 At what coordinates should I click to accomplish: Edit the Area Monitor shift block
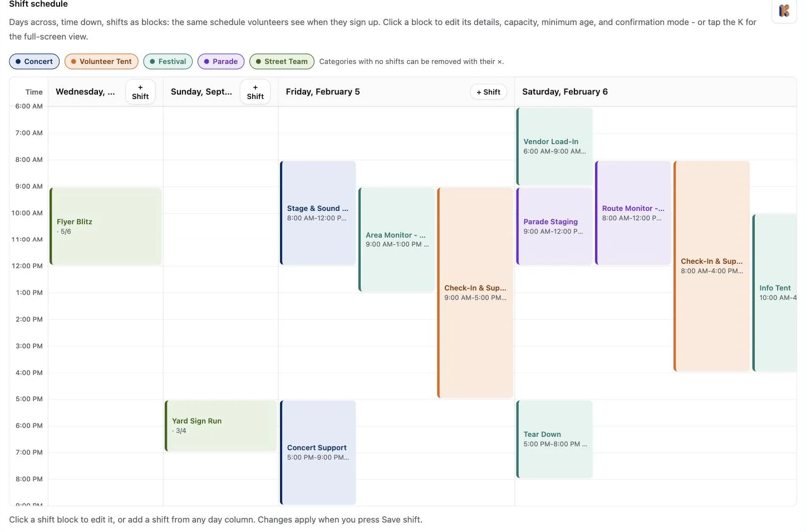click(396, 239)
